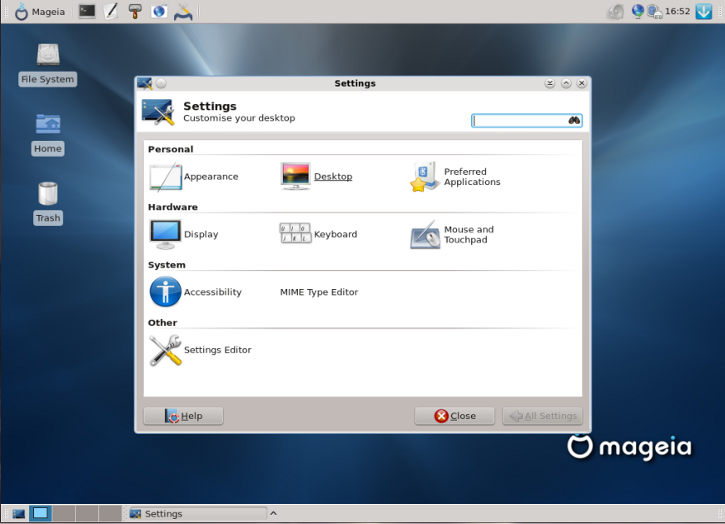
Task: Click the Close button
Action: pos(455,416)
